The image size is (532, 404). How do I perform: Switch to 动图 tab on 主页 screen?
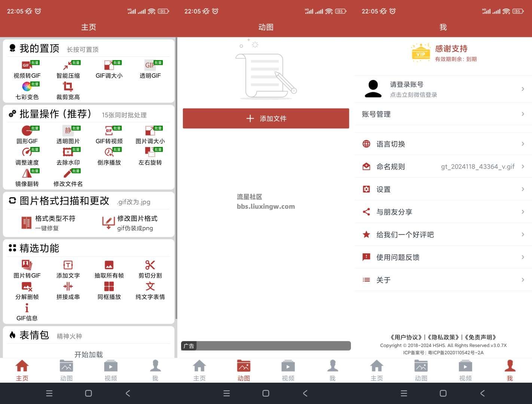point(66,370)
